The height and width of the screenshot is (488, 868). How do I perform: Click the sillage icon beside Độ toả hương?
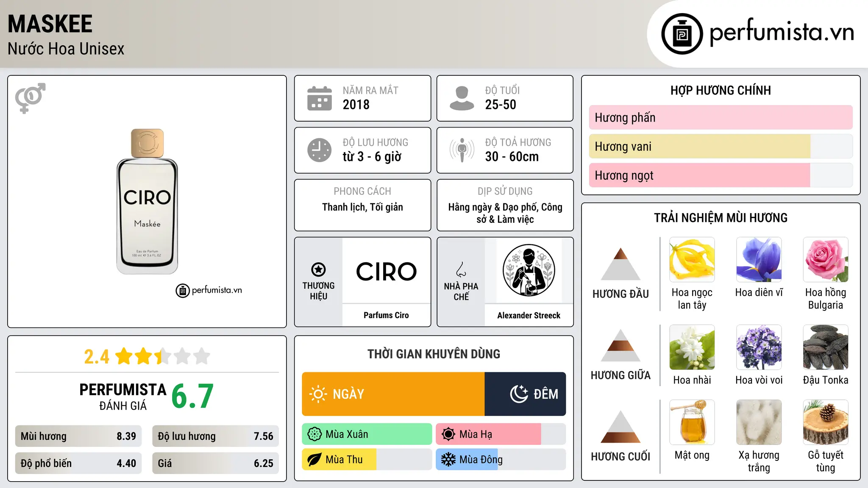tap(462, 150)
